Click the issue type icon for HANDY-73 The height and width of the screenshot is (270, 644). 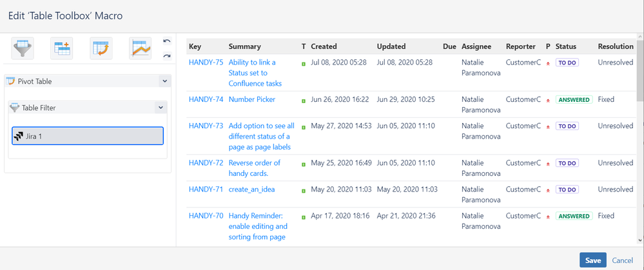coord(304,127)
